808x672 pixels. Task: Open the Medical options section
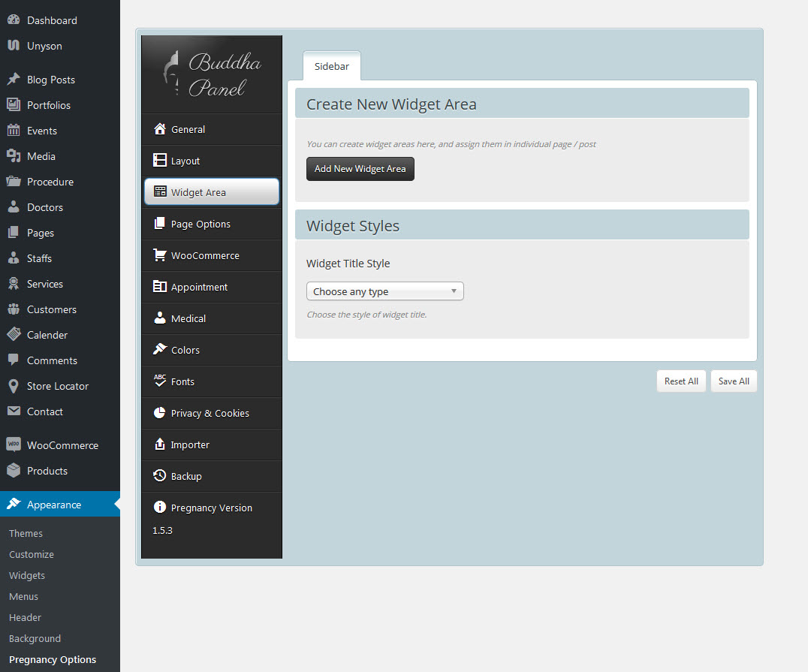[188, 318]
